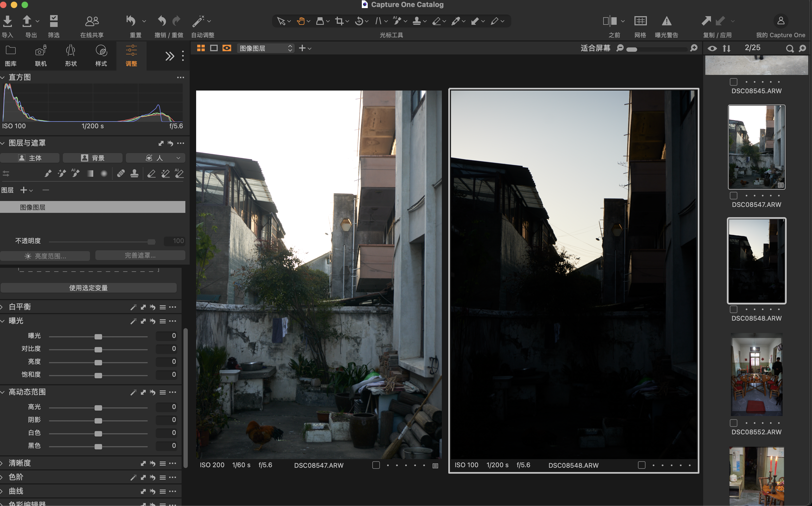Click Use Selected Variant (使用选定变量)
The width and height of the screenshot is (812, 506).
88,288
